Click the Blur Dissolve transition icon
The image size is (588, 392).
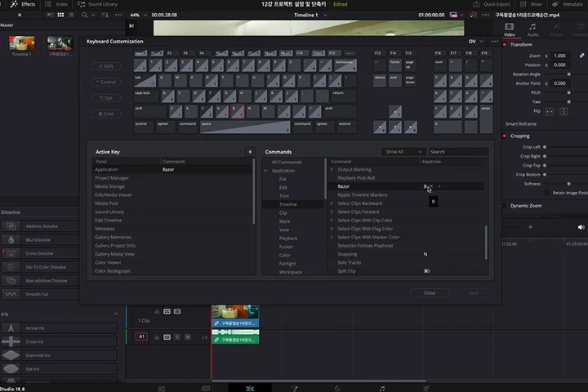[x=11, y=240]
